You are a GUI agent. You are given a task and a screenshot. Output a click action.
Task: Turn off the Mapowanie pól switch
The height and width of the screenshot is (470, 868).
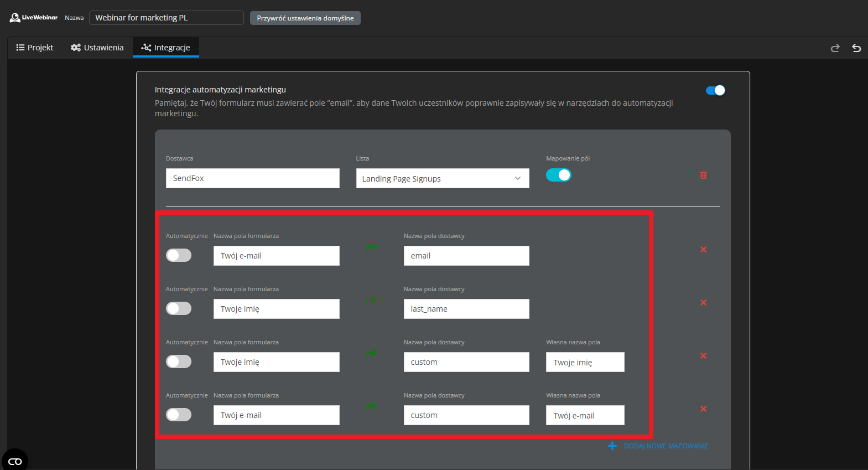[x=558, y=175]
